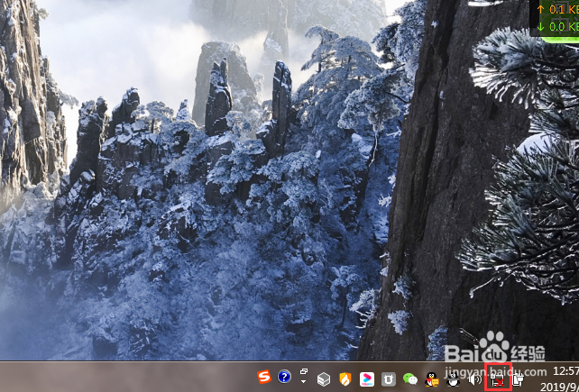Click the Sogou input method S icon
579x392 pixels.
[264, 377]
